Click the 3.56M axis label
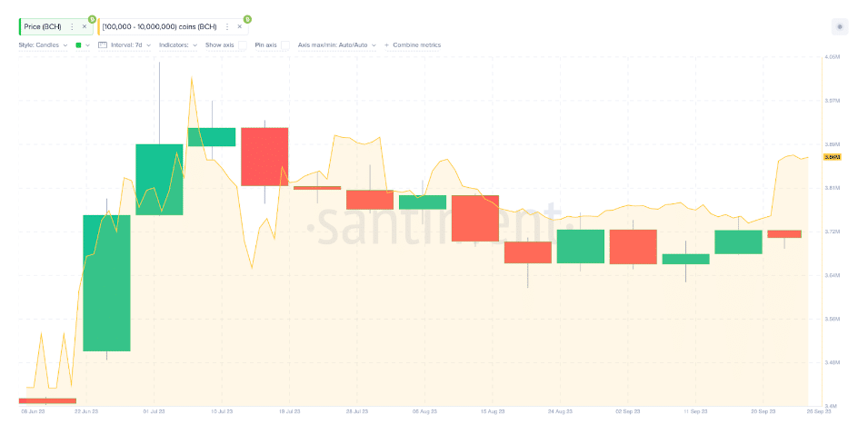The width and height of the screenshot is (868, 434). coord(832,319)
